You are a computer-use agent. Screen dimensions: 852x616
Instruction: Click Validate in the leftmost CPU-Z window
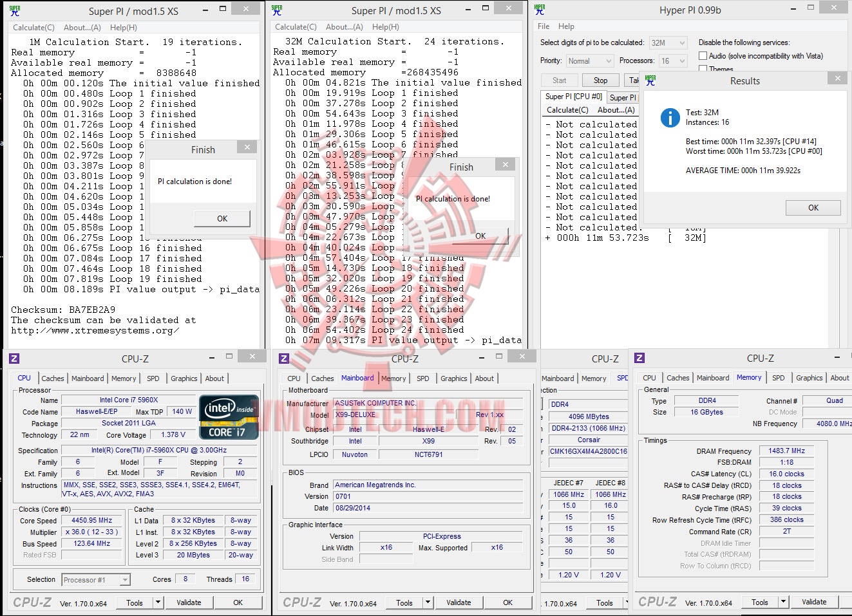click(x=189, y=602)
